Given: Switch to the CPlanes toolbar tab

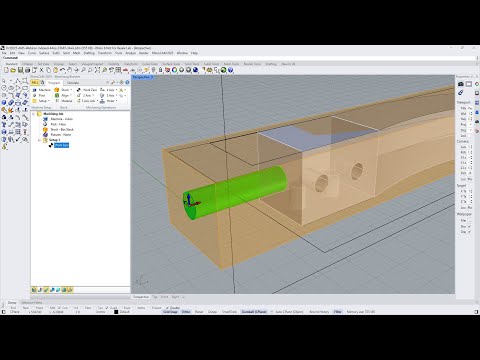Looking at the screenshot, I should coord(27,64).
